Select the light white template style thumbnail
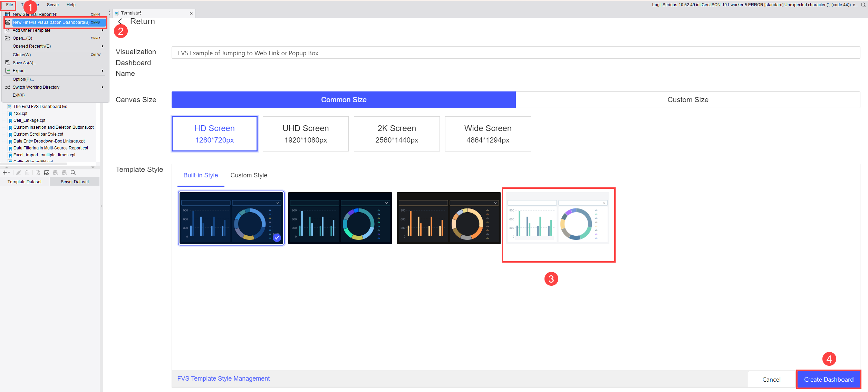 tap(558, 218)
